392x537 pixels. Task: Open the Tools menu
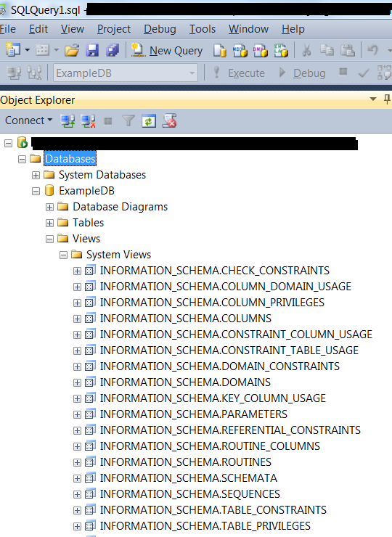point(202,29)
